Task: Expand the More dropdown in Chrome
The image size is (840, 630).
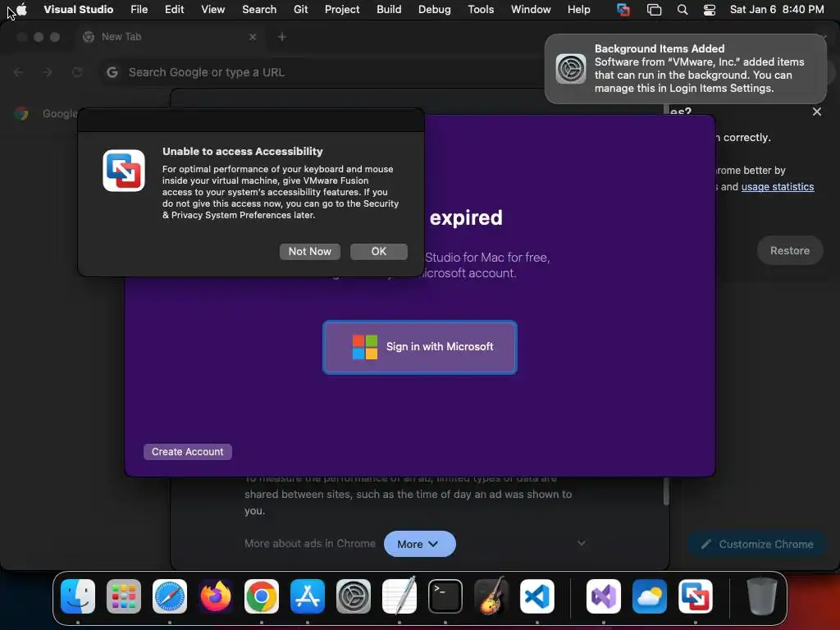Action: [x=419, y=544]
